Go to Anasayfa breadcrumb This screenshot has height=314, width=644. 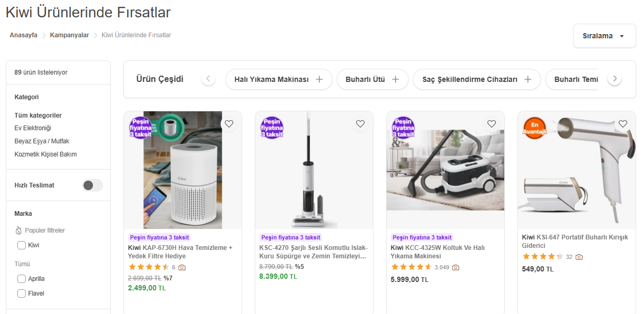[24, 35]
